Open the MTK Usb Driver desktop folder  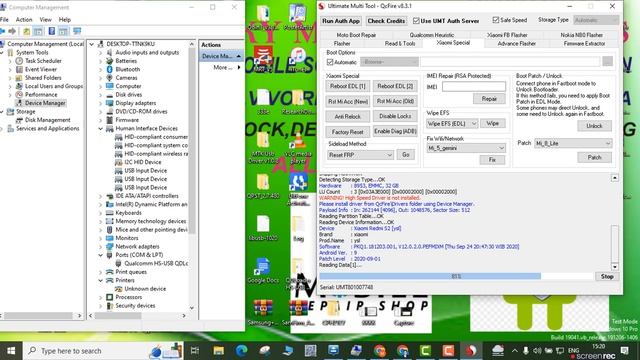coord(263,148)
